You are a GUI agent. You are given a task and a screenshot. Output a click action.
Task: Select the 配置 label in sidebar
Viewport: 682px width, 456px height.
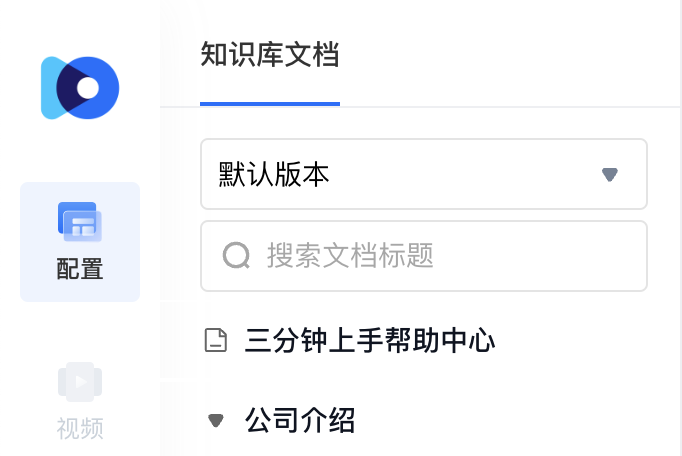point(80,269)
